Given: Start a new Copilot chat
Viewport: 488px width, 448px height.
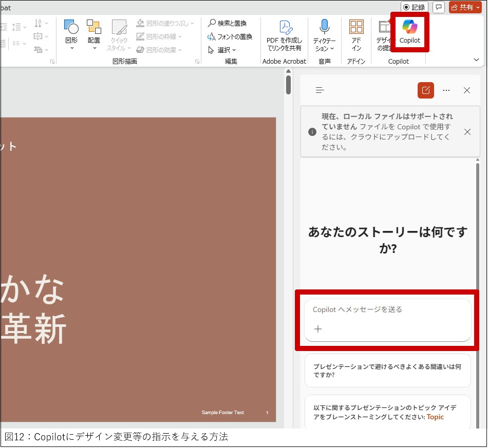Looking at the screenshot, I should coord(426,90).
